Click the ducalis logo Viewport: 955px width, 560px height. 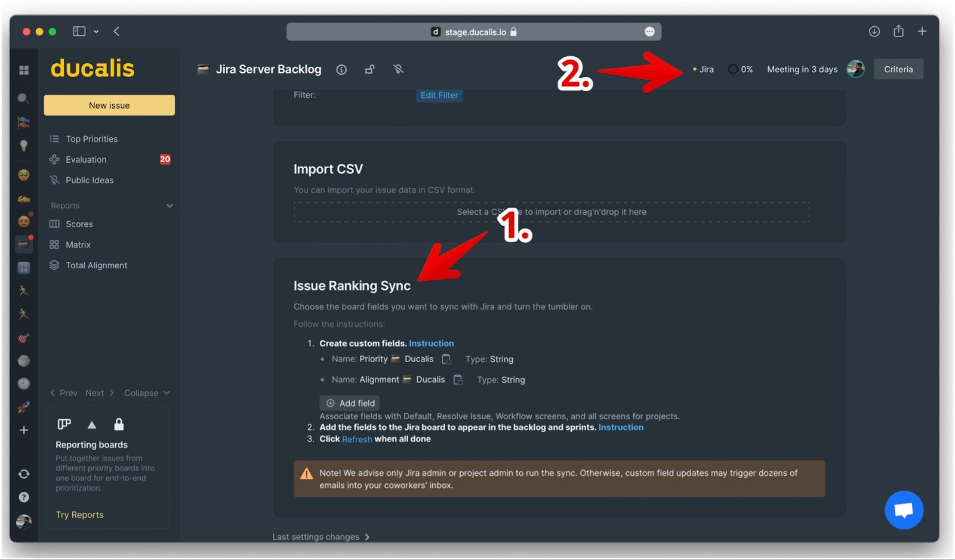[93, 68]
